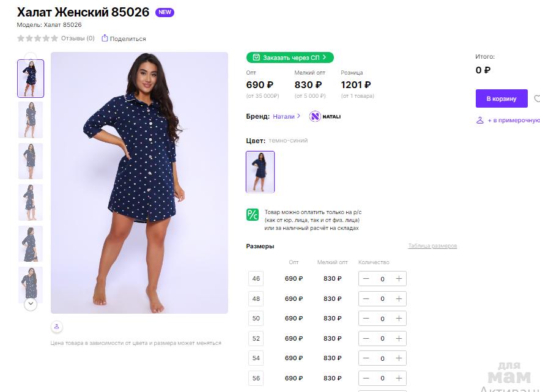Screen dimensions: 540x392
Task: Select the fourth product thumbnail
Action: pos(31,202)
